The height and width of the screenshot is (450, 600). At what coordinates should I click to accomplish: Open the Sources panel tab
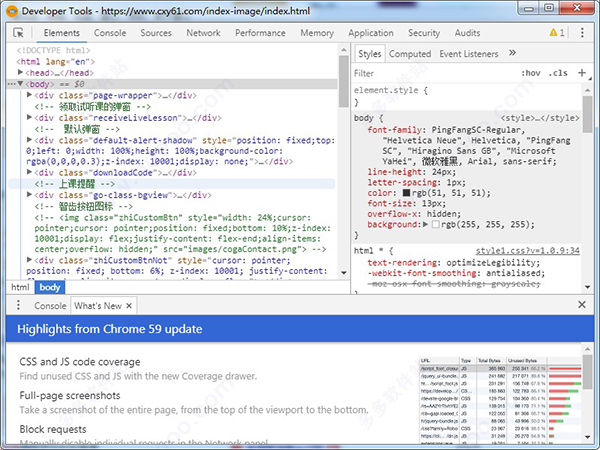click(156, 33)
